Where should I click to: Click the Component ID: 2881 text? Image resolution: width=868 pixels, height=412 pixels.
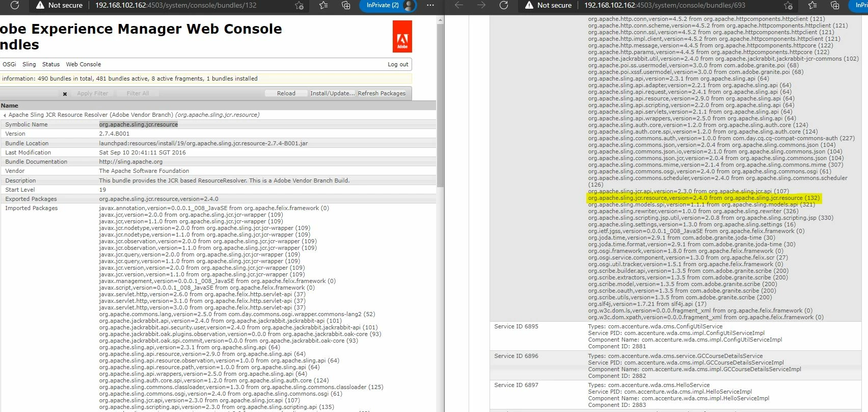tap(617, 346)
